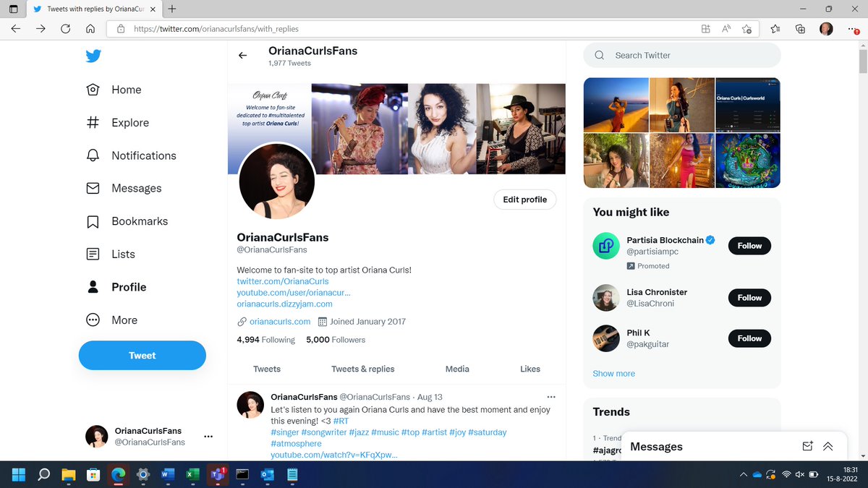
Task: Click the compose new message icon
Action: [x=808, y=446]
